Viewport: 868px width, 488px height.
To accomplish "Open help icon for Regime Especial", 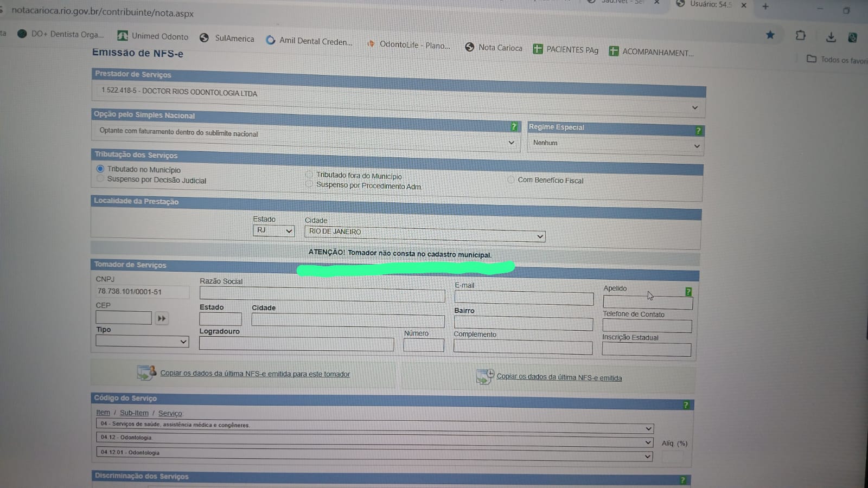I will [x=698, y=131].
